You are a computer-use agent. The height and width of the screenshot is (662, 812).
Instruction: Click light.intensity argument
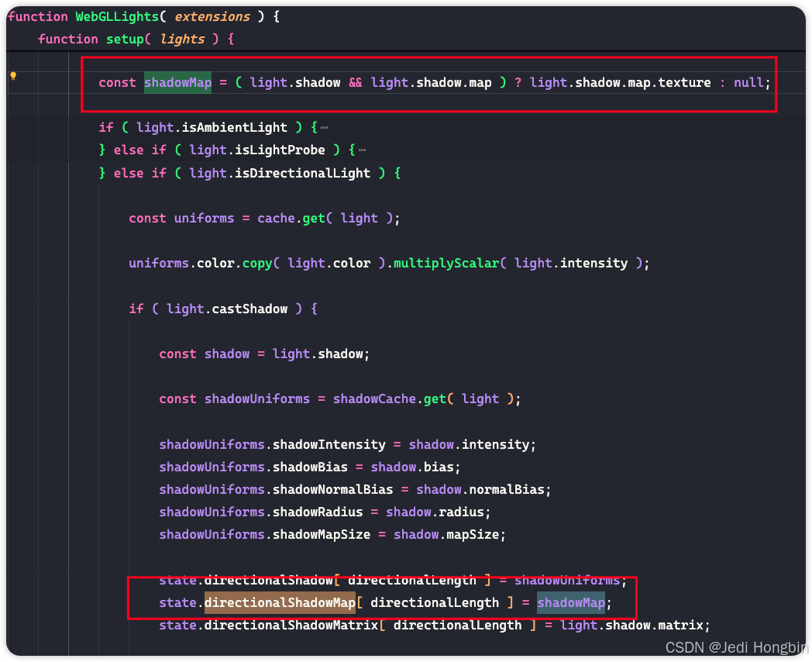[571, 263]
